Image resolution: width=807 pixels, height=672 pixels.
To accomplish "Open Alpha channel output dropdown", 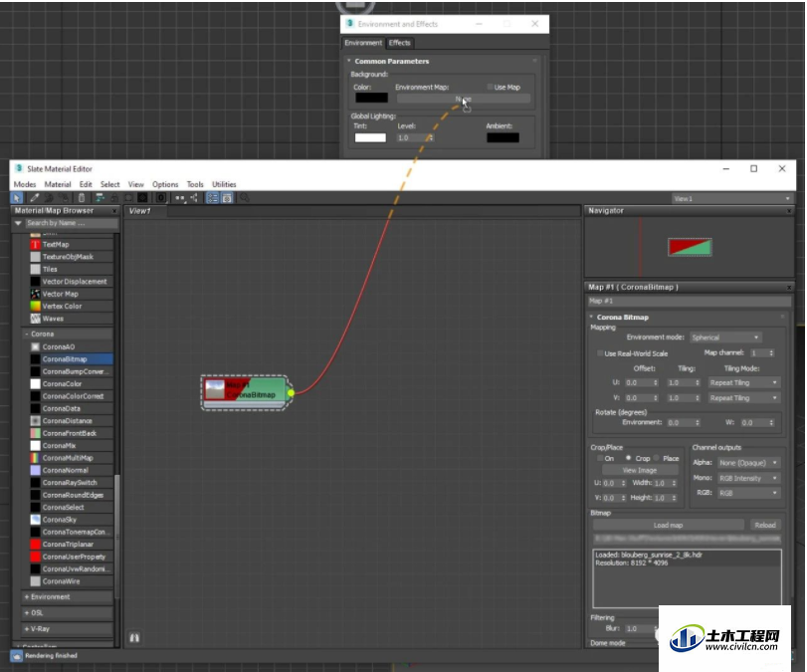I will (x=749, y=462).
